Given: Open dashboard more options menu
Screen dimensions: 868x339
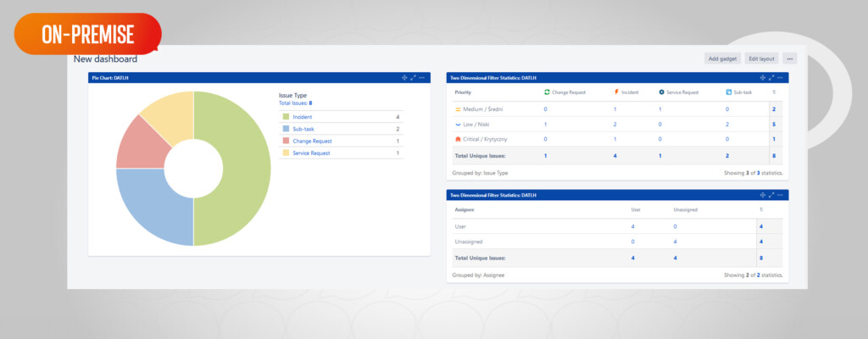Looking at the screenshot, I should 790,58.
